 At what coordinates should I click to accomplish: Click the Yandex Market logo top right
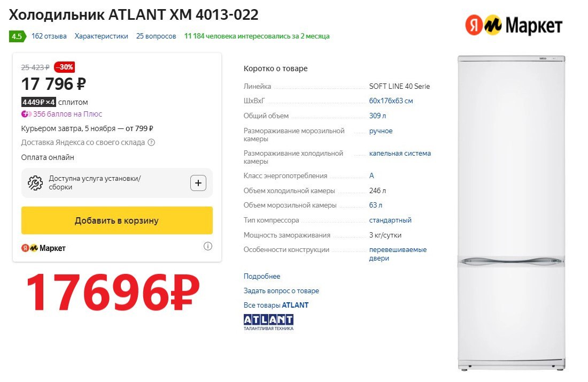513,25
